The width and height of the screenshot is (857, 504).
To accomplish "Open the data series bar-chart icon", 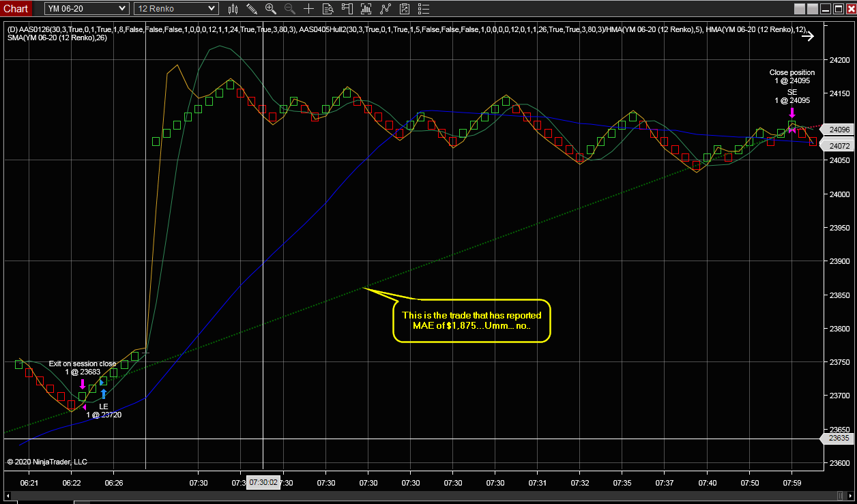I will (x=367, y=9).
